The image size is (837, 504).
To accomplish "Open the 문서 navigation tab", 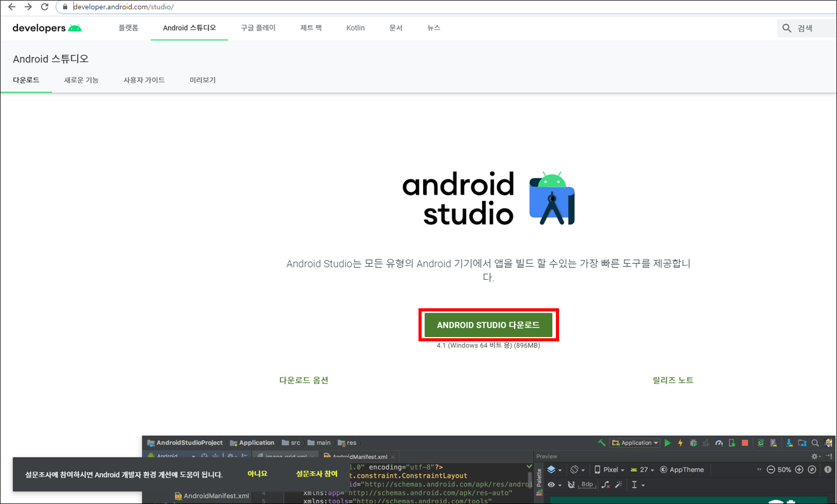I will click(x=396, y=28).
